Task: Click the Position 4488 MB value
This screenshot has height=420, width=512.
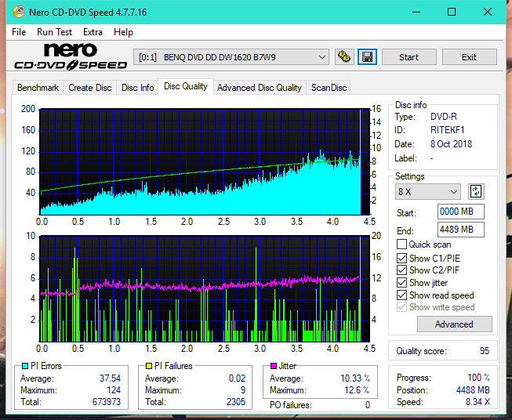Action: pos(473,390)
